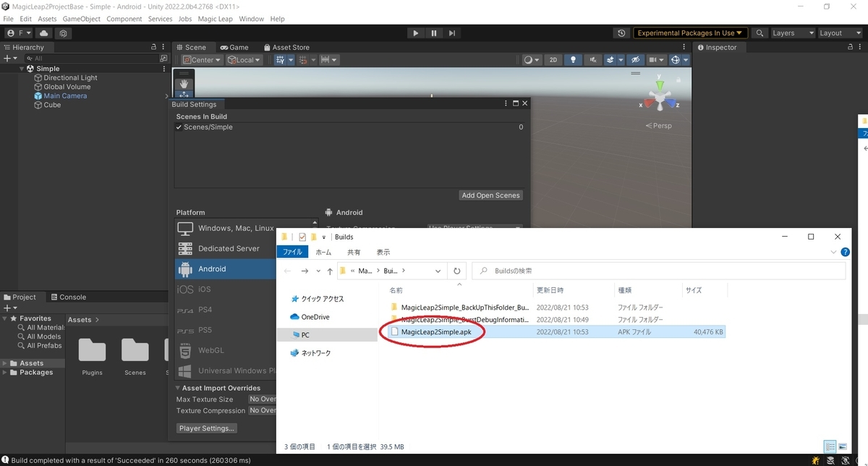
Task: Open the Unity Version Control icon
Action: (64, 33)
